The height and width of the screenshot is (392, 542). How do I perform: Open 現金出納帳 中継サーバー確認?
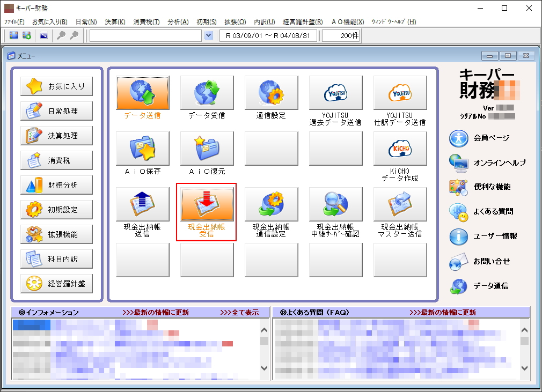335,204
